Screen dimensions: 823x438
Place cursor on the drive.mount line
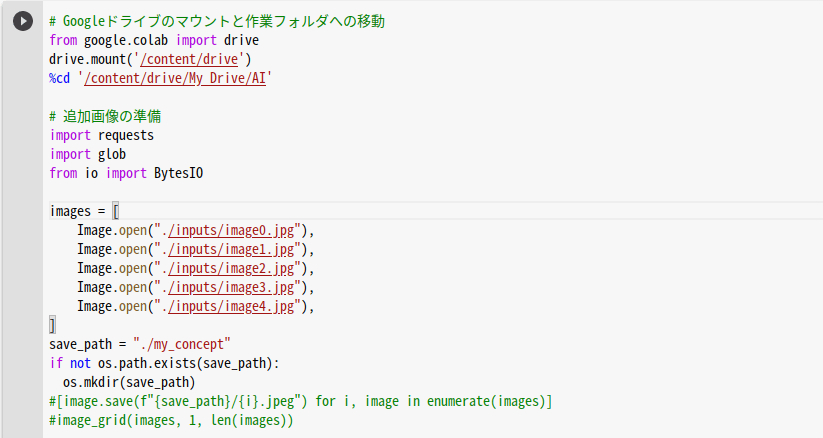[x=151, y=59]
